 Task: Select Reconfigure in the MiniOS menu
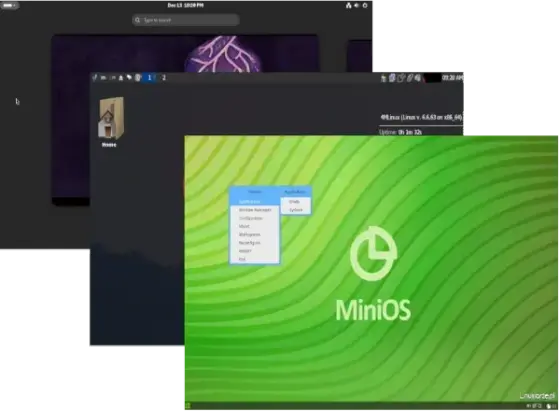(x=254, y=243)
